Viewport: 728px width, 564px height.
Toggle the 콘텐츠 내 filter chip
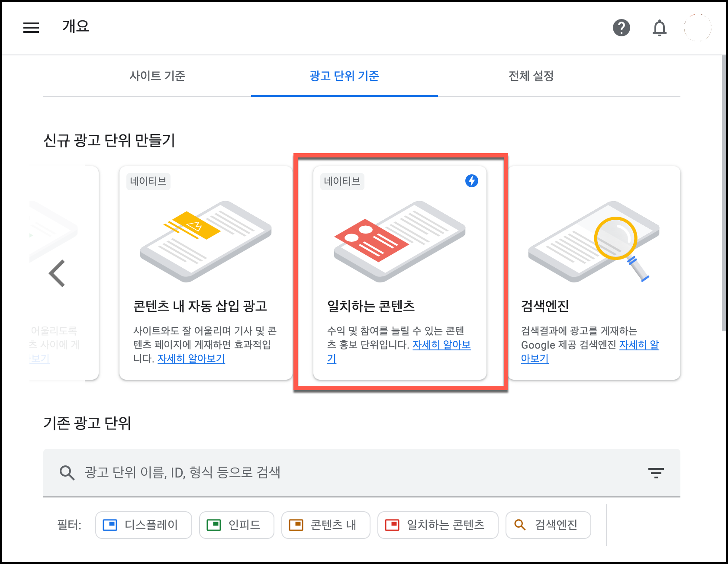click(x=325, y=525)
